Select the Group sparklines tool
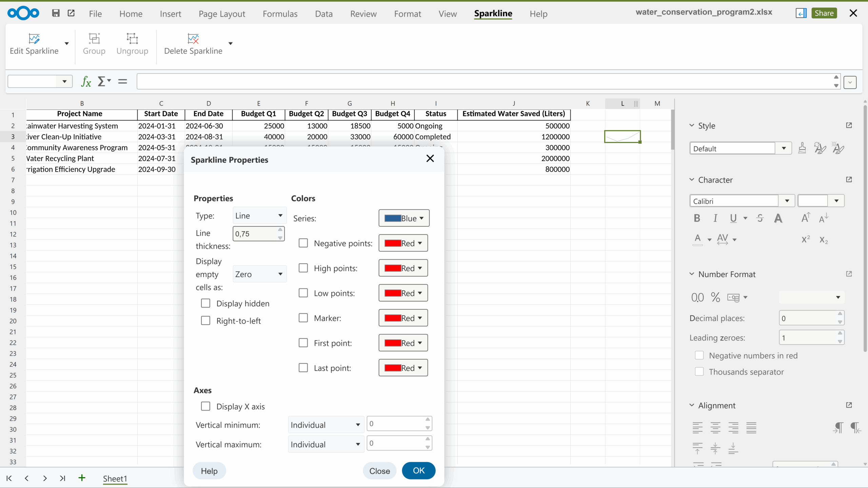Image resolution: width=868 pixels, height=488 pixels. click(x=94, y=44)
